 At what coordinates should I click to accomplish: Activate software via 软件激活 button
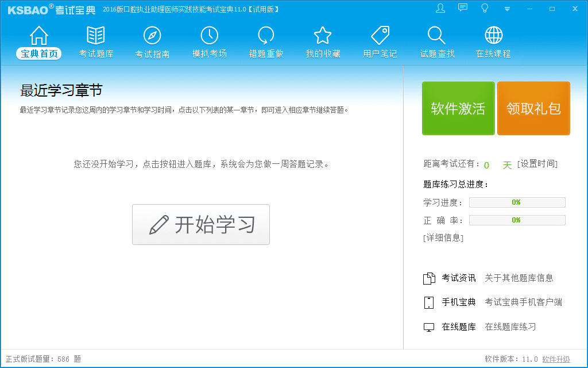(458, 108)
